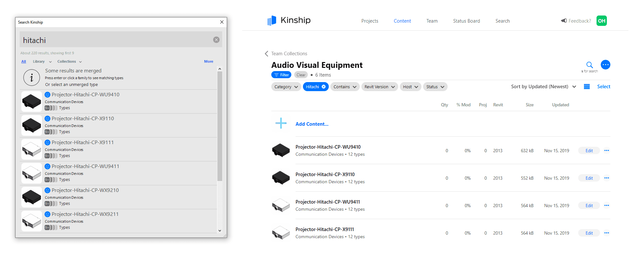Click the Feedback megaphone icon
Viewport: 644px width, 254px height.
pos(564,21)
